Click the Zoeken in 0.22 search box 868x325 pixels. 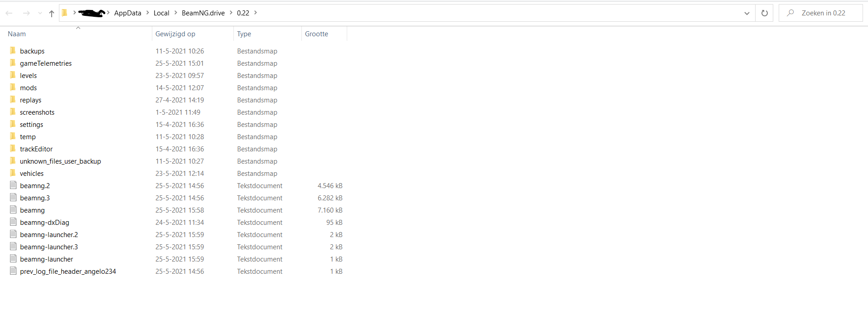[x=821, y=13]
